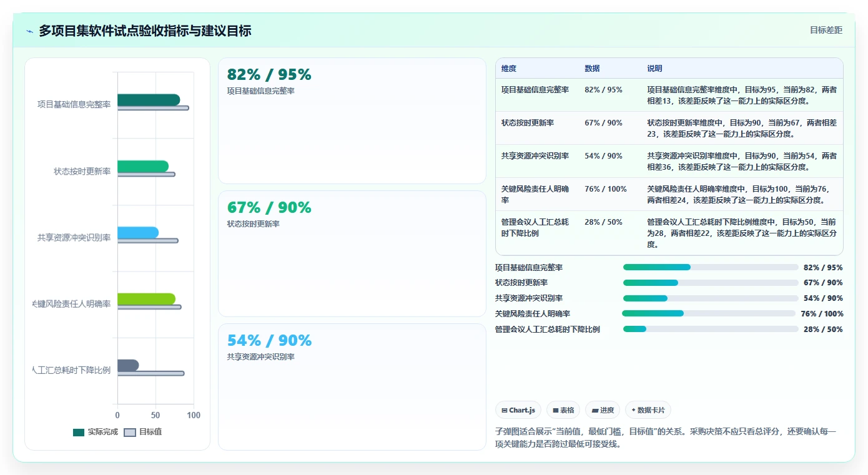This screenshot has height=475, width=868.
Task: Click the target bar beneath the lime green chart bar
Action: [149, 307]
